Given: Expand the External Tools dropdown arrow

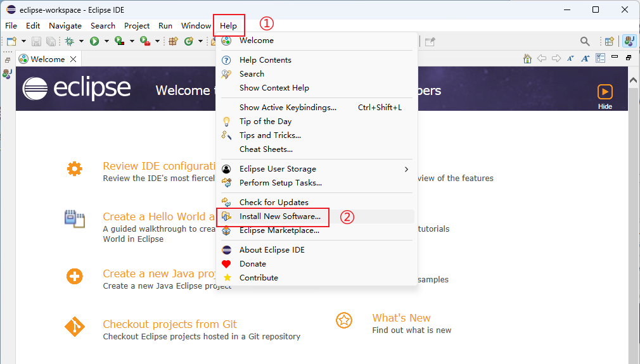Looking at the screenshot, I should [157, 41].
